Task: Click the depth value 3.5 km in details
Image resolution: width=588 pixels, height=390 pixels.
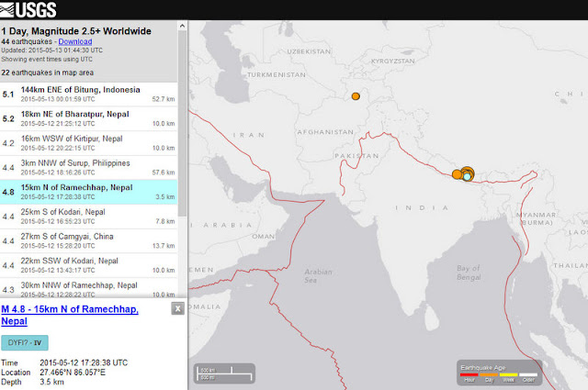Action: coord(51,382)
